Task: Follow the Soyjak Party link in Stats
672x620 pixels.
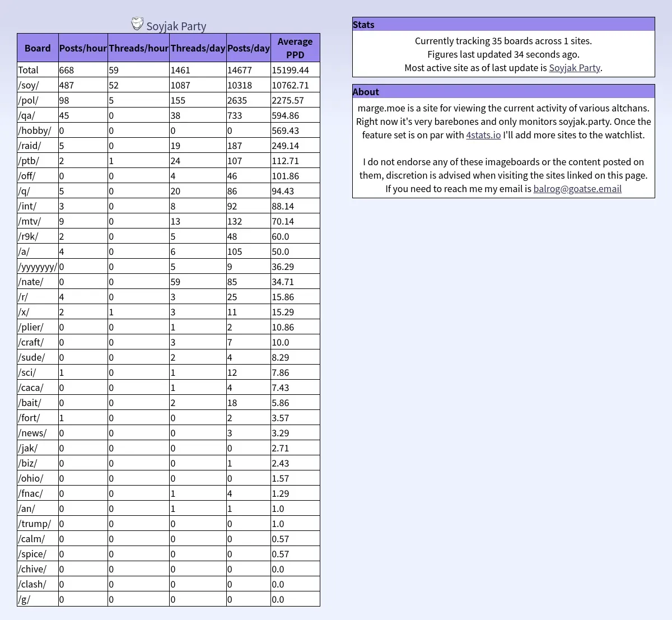Action: 575,68
